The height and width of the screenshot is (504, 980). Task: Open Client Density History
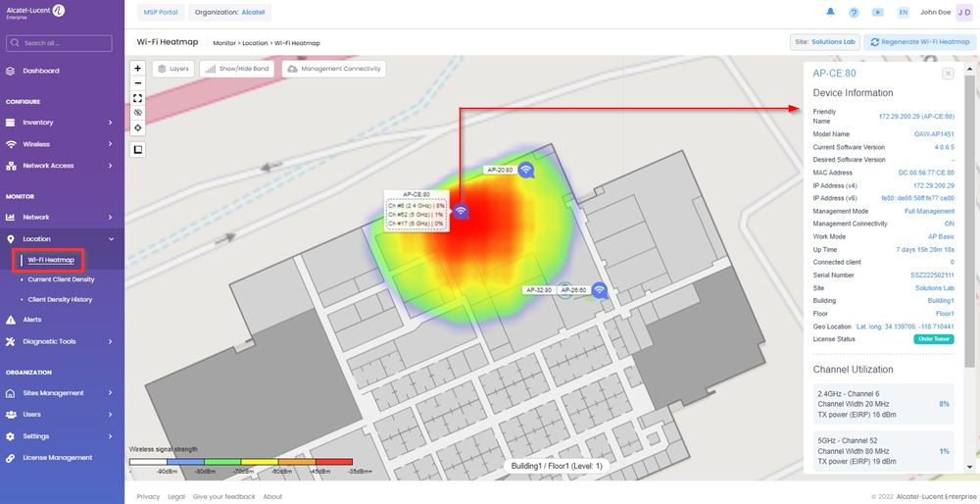[60, 300]
